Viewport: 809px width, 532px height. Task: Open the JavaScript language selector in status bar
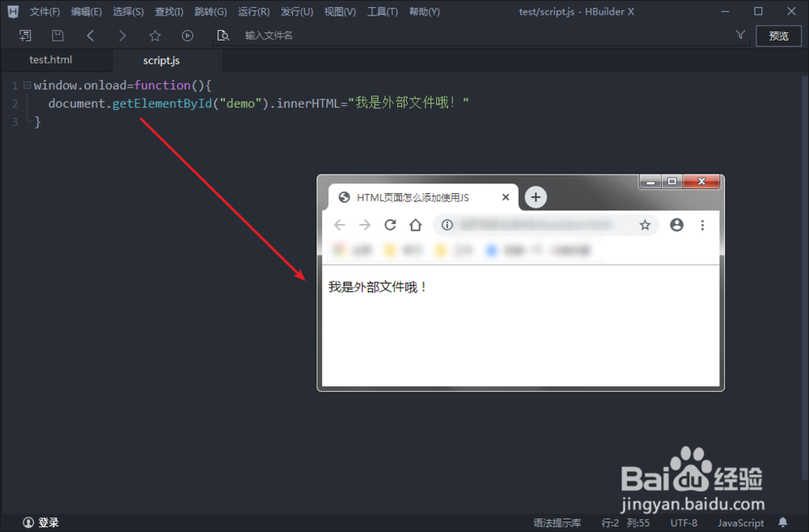(x=740, y=522)
